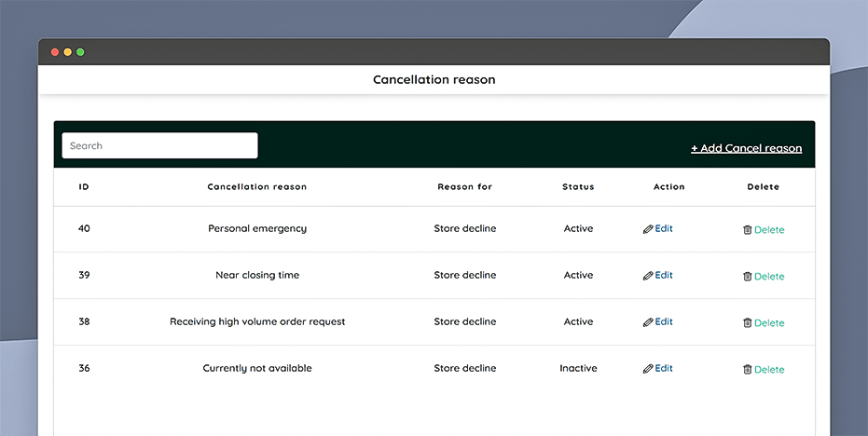The height and width of the screenshot is (436, 868).
Task: Edit the Personal emergency reason
Action: [664, 228]
